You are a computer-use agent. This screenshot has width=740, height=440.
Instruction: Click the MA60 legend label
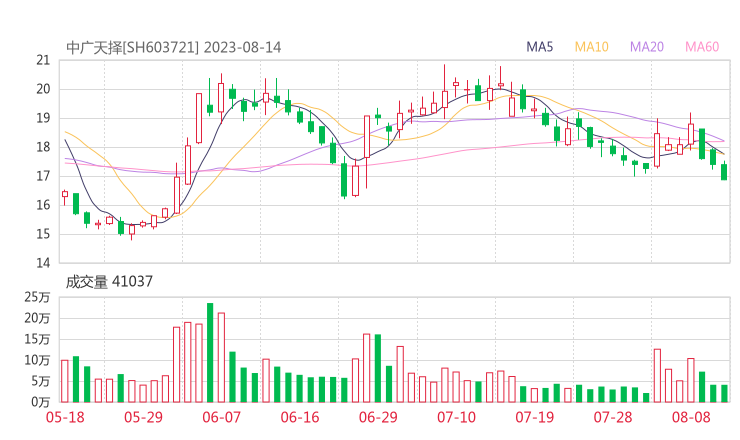[x=702, y=47]
